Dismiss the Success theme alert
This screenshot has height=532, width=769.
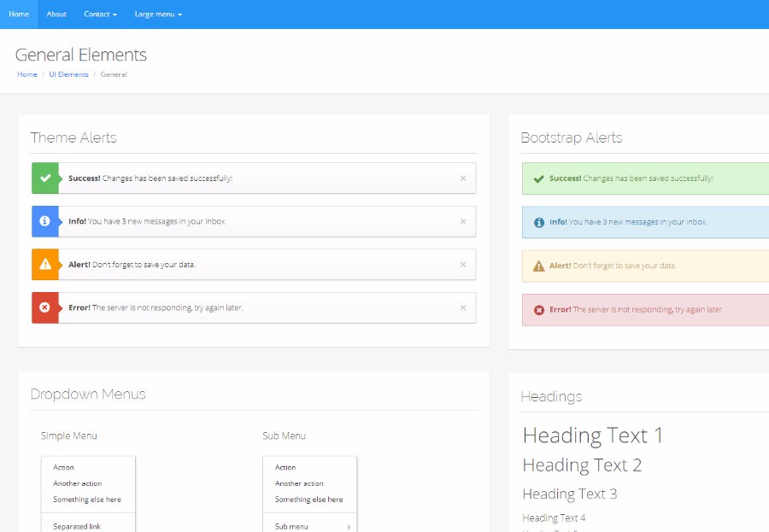463,178
